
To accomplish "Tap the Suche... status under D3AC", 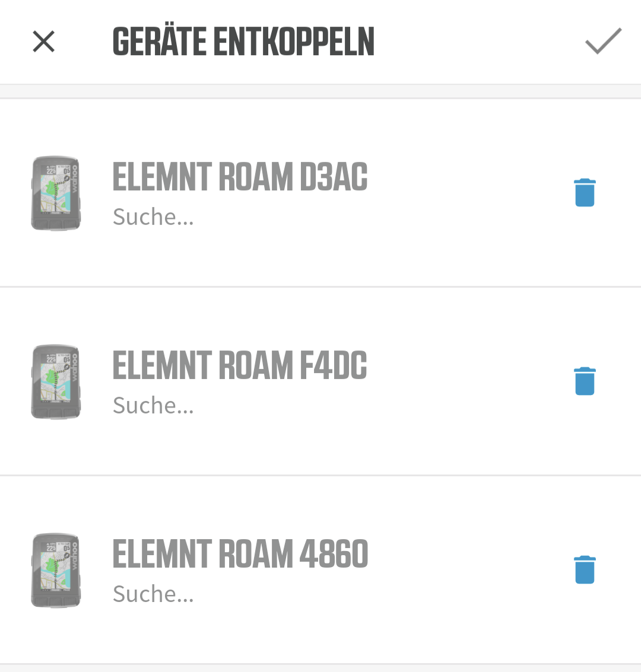I will [x=153, y=217].
